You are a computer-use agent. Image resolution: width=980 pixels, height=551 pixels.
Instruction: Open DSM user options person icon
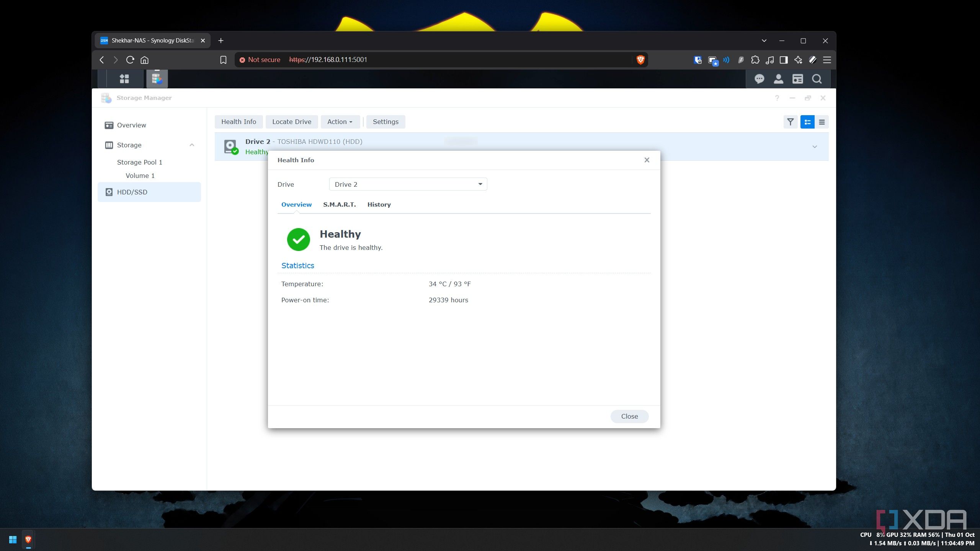[x=778, y=79]
